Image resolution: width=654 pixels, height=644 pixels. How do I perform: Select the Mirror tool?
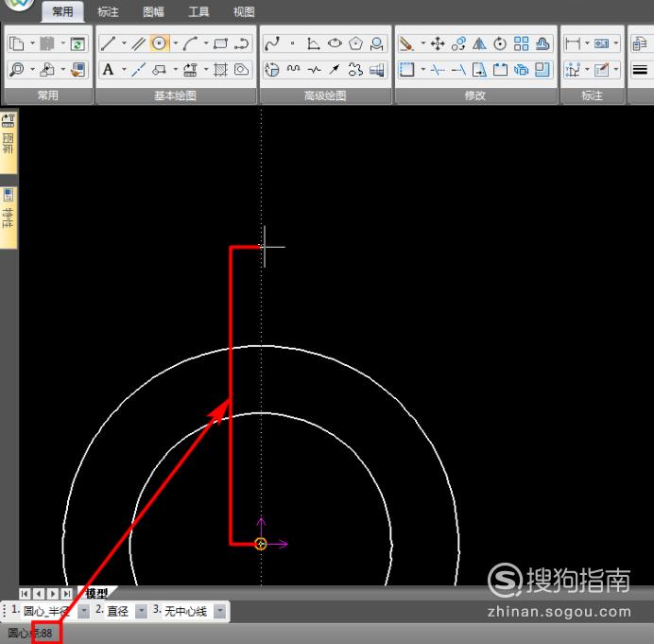point(479,44)
